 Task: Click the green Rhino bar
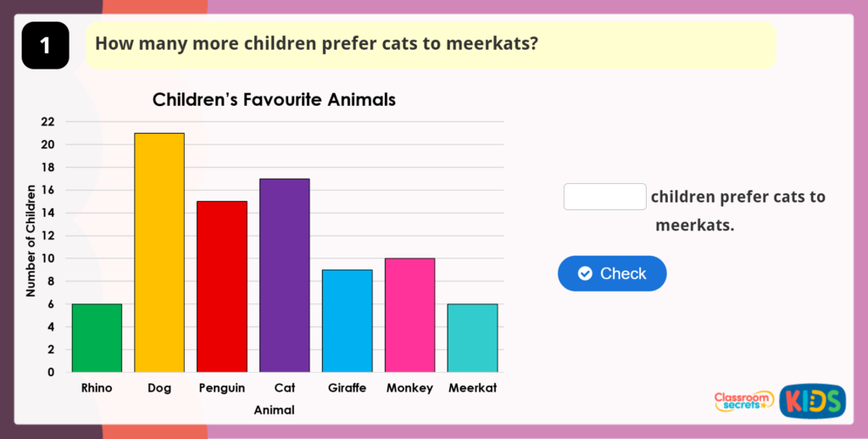[x=97, y=337]
